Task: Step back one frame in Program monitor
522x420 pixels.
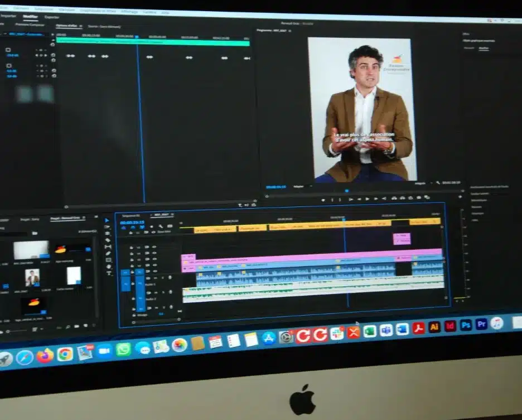Action: [x=359, y=199]
